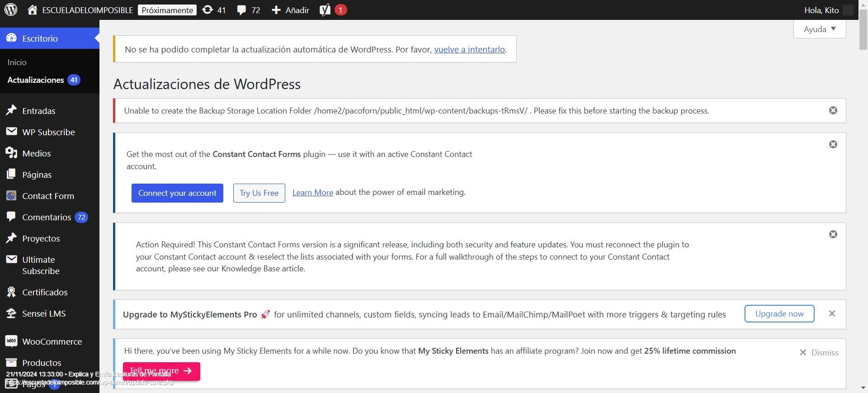868x393 pixels.
Task: Open comments bubble icon showing 72
Action: click(x=241, y=10)
